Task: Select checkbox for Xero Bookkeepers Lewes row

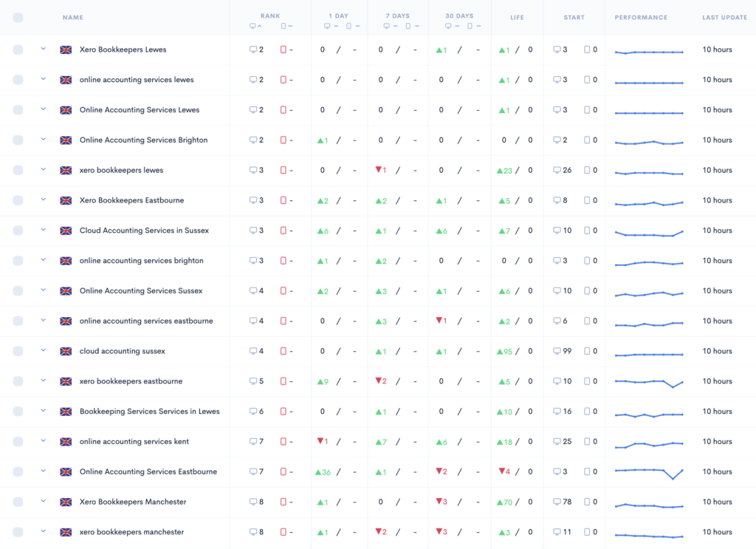Action: [x=18, y=50]
